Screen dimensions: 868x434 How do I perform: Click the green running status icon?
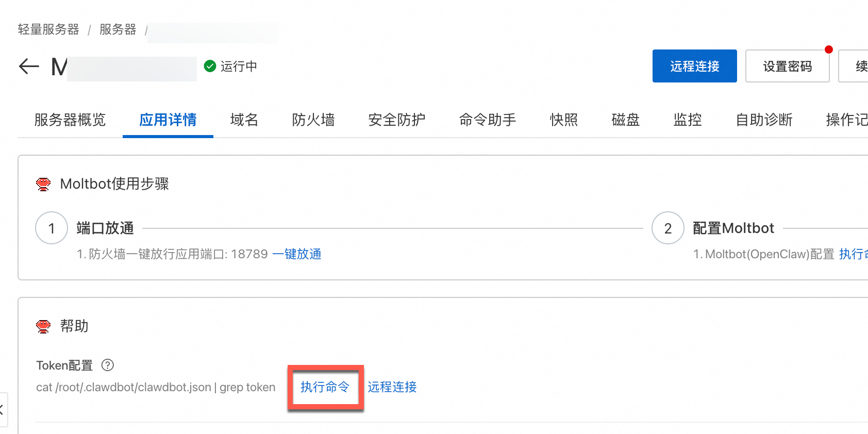coord(210,66)
